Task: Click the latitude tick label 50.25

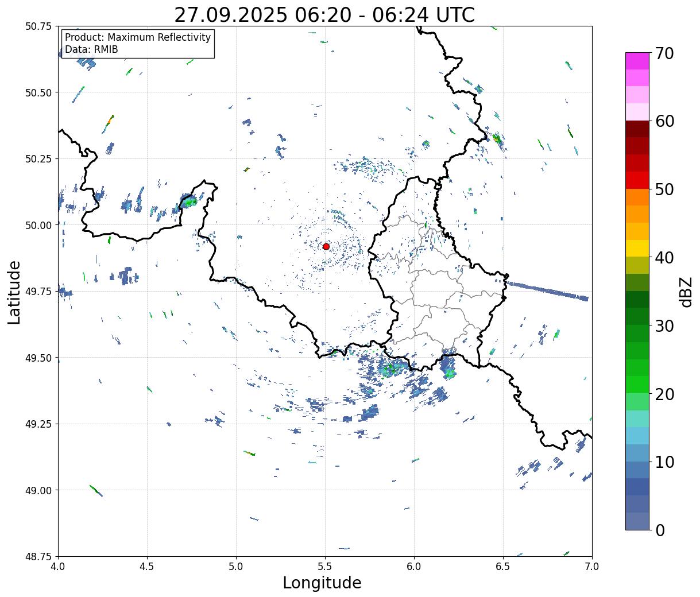Action: pos(38,159)
